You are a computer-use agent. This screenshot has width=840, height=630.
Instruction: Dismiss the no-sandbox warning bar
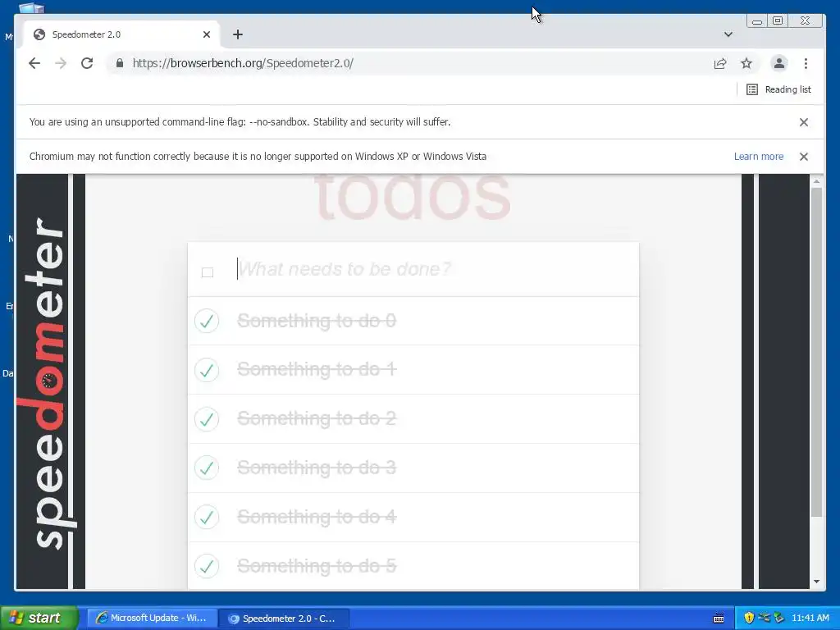(x=804, y=122)
